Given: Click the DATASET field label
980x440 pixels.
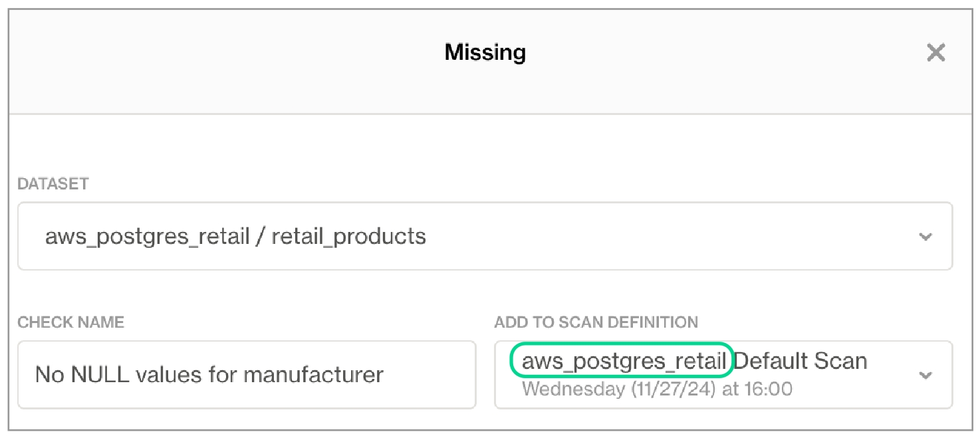Looking at the screenshot, I should [x=53, y=184].
